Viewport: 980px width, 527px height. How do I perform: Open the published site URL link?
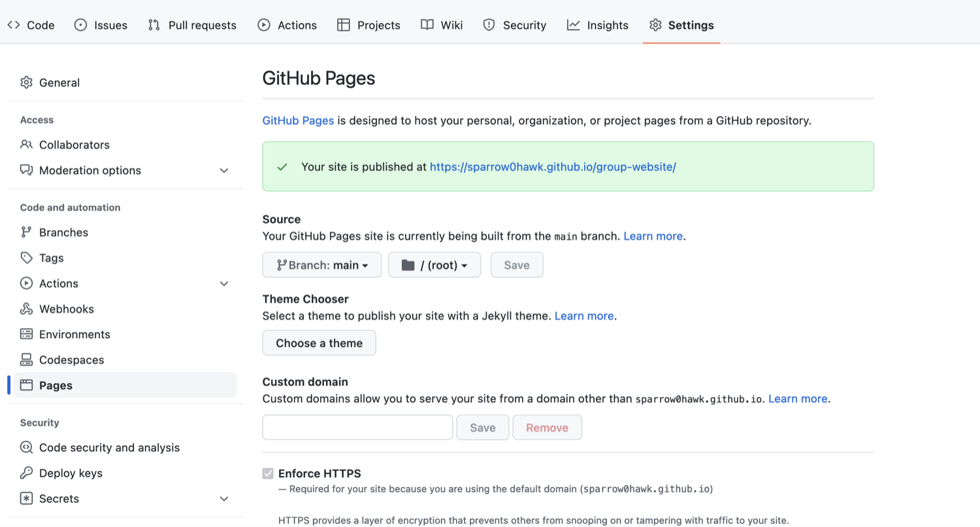(553, 167)
